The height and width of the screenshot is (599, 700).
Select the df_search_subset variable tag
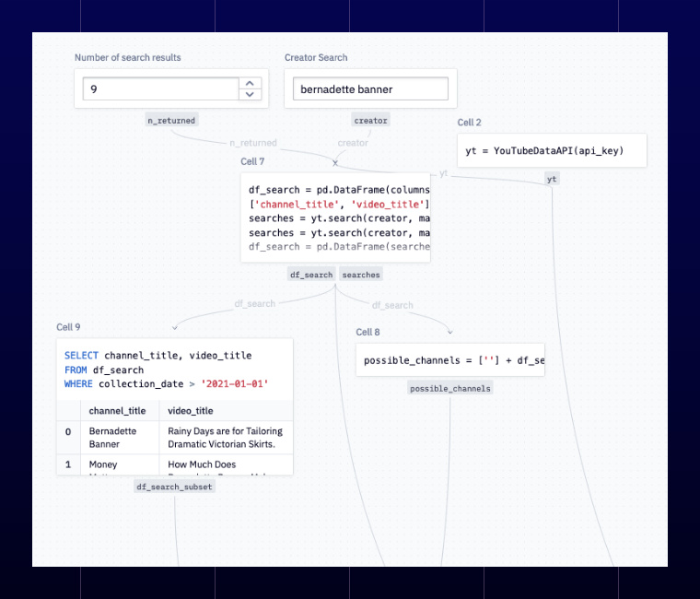coord(174,487)
